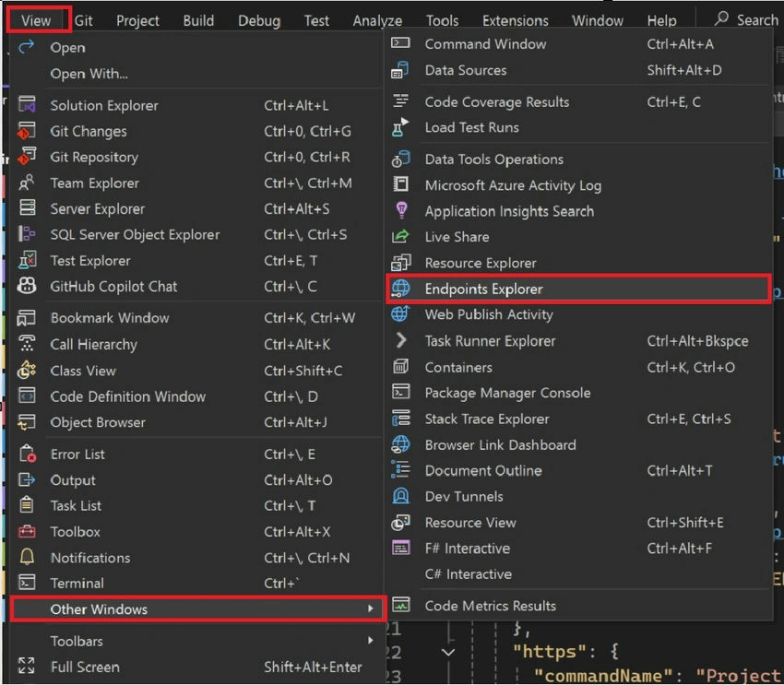Click the Object Browser icon

27,422
